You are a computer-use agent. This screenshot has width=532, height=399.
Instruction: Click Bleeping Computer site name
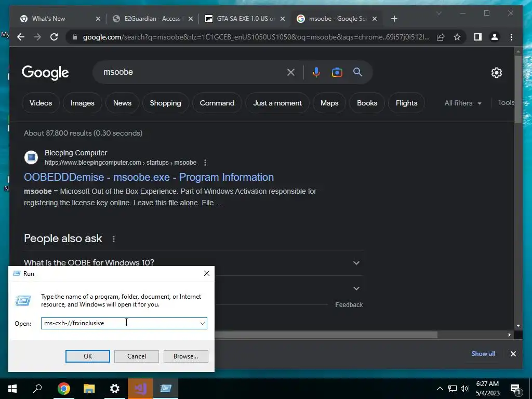pyautogui.click(x=76, y=153)
